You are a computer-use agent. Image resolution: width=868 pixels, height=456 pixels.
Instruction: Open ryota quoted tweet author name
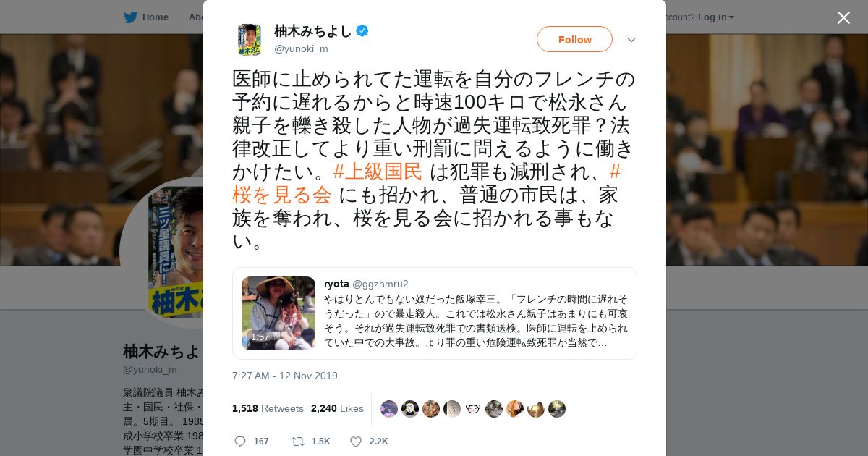click(336, 284)
